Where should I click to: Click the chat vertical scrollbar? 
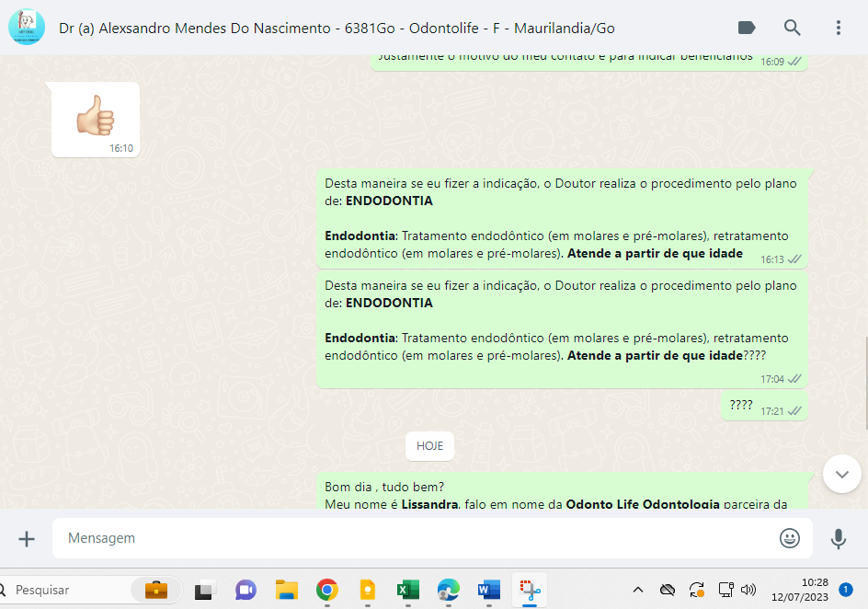[864, 383]
